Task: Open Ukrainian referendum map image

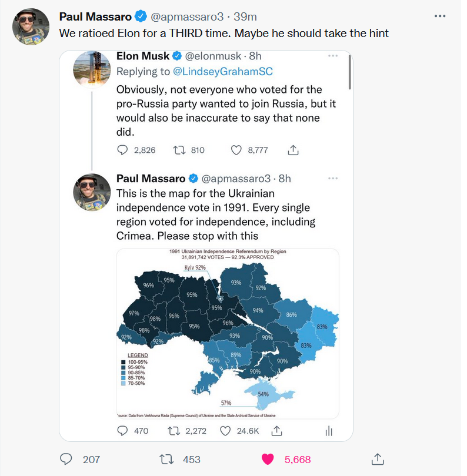Action: 228,334
